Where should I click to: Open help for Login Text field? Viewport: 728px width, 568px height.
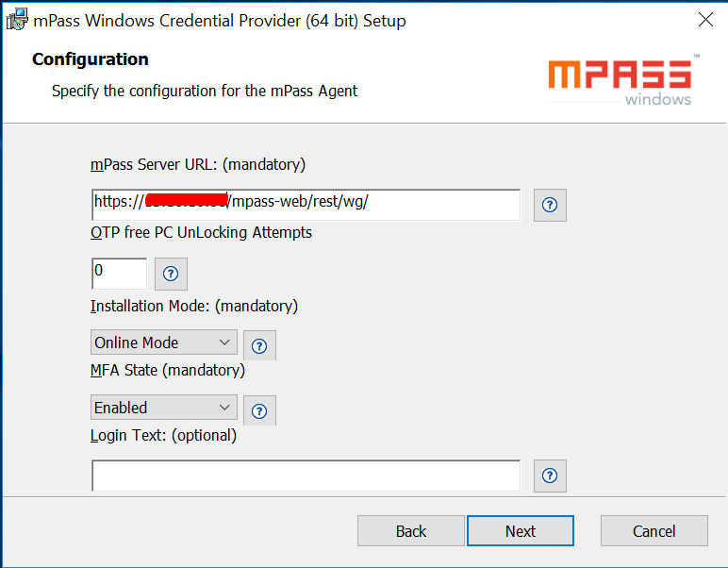coord(550,476)
